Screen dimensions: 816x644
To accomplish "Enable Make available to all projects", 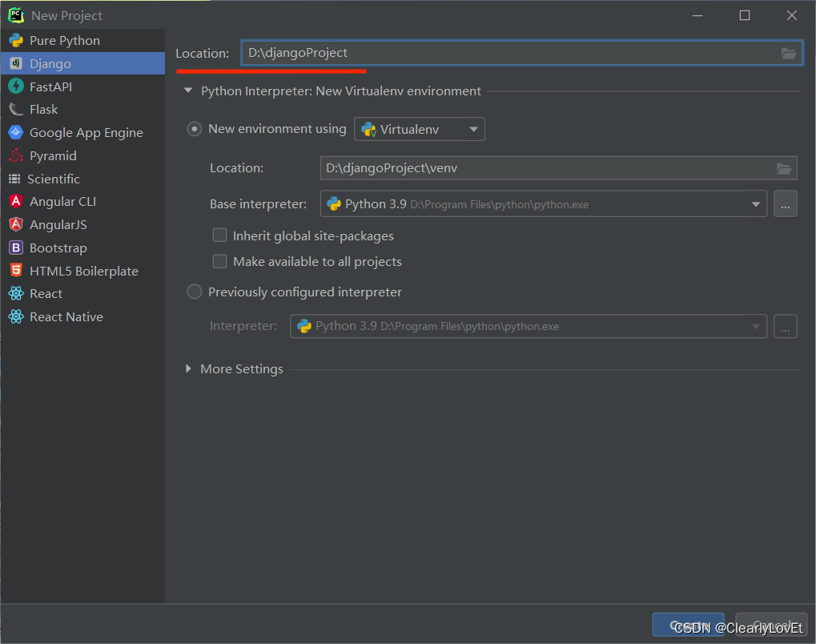I will tap(219, 261).
